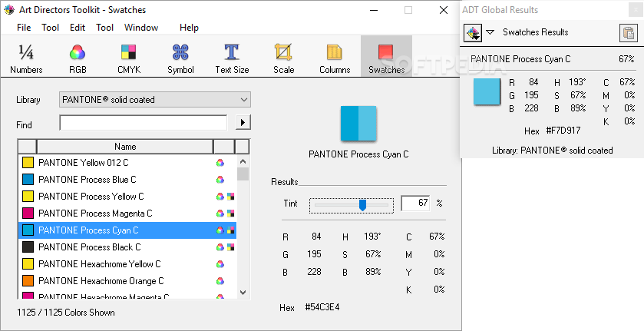Open the Window menu
The image size is (644, 331).
(x=141, y=28)
